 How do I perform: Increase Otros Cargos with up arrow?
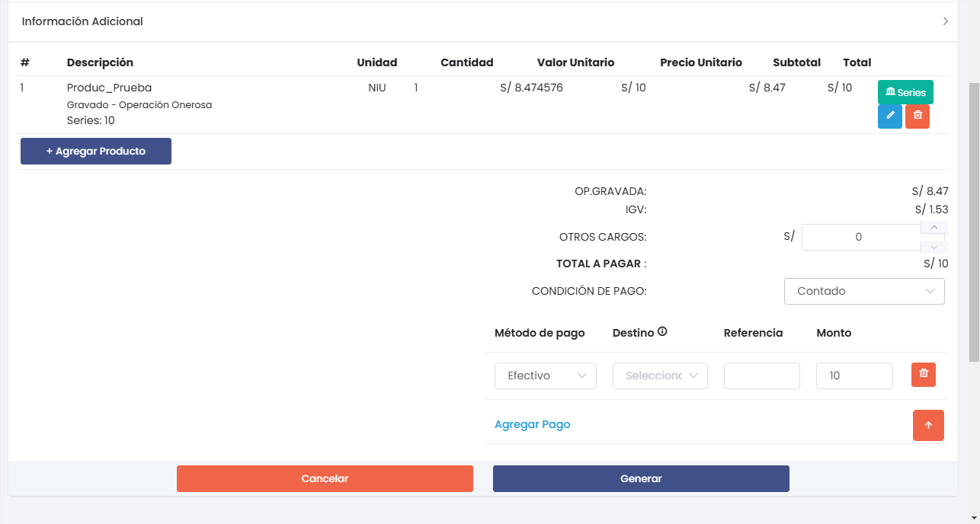tap(934, 228)
